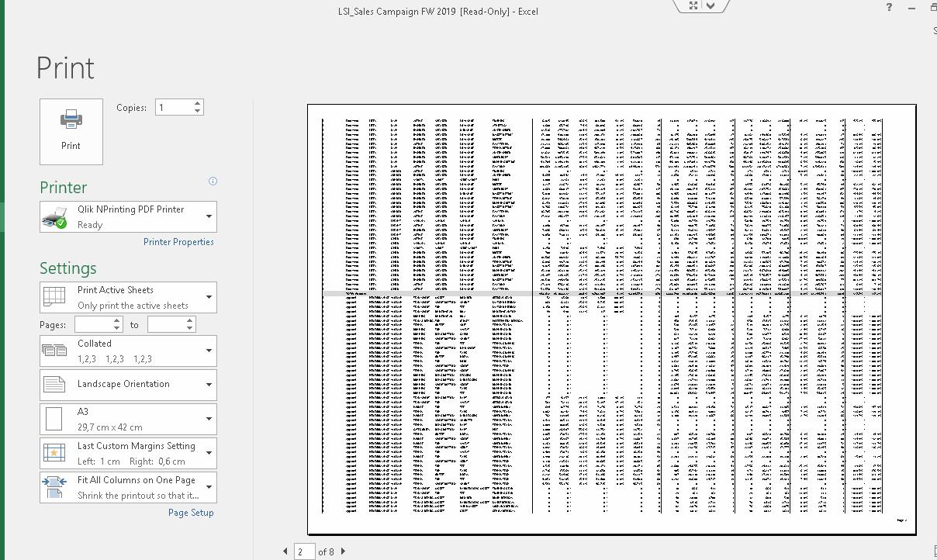Open Help with the question mark icon
937x560 pixels.
pos(888,8)
